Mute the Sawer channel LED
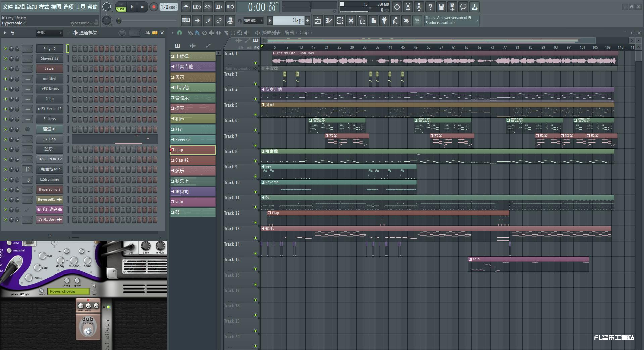644x350 pixels. 5,69
